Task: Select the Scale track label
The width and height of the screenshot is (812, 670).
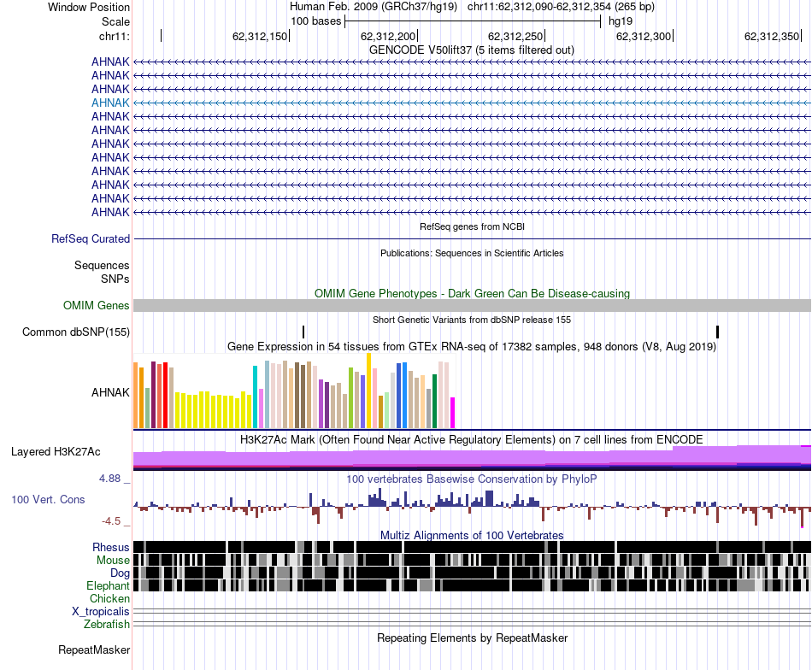Action: point(115,21)
